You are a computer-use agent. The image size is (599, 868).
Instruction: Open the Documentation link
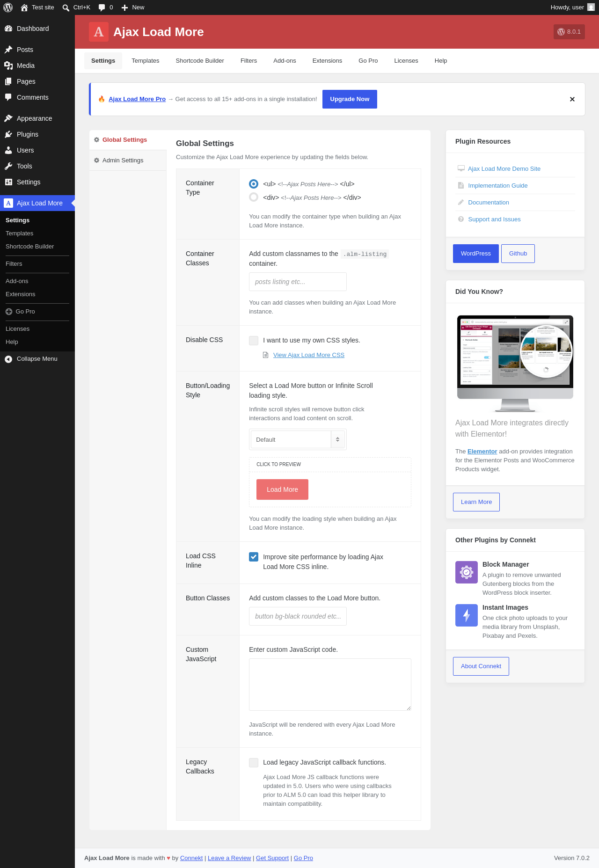pos(489,203)
